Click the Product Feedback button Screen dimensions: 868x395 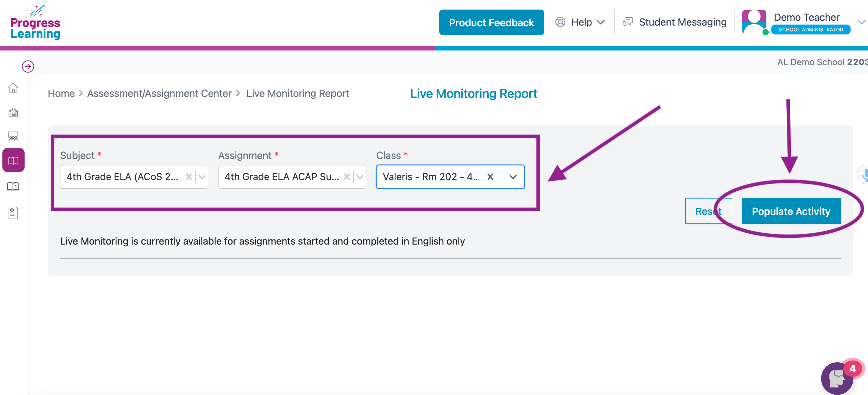pos(491,23)
